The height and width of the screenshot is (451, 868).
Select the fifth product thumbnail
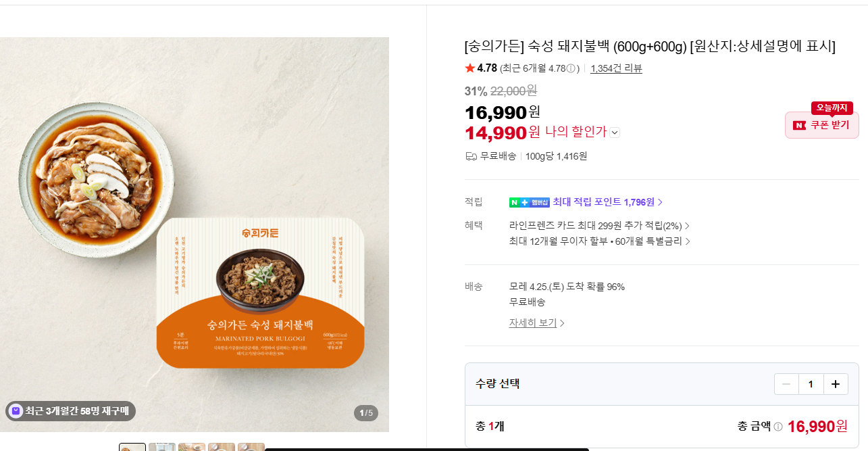pos(251,447)
